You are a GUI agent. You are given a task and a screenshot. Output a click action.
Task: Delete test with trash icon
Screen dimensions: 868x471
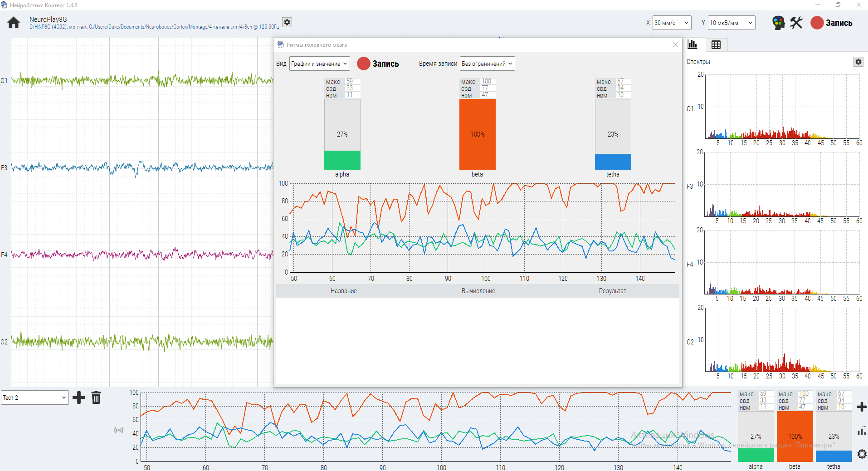coord(96,397)
